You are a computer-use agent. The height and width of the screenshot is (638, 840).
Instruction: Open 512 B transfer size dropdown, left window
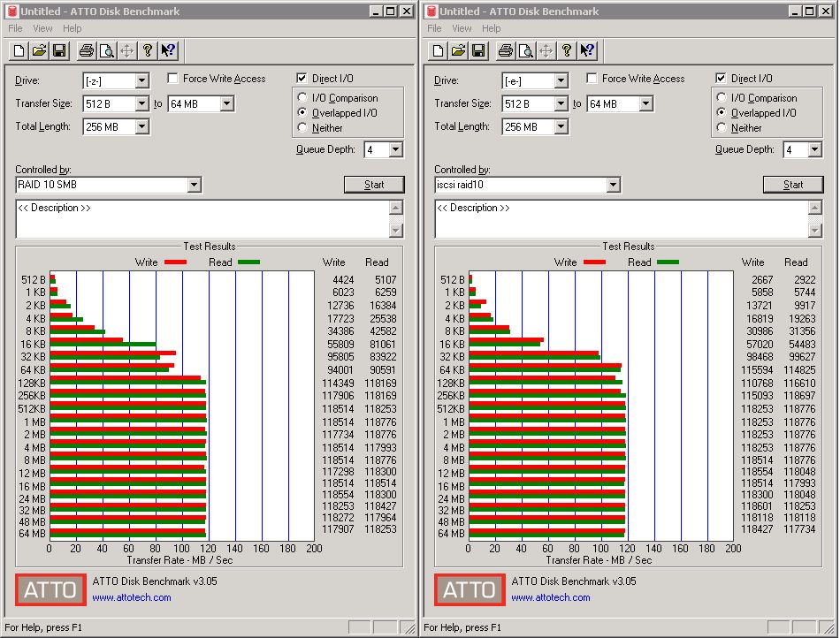141,103
